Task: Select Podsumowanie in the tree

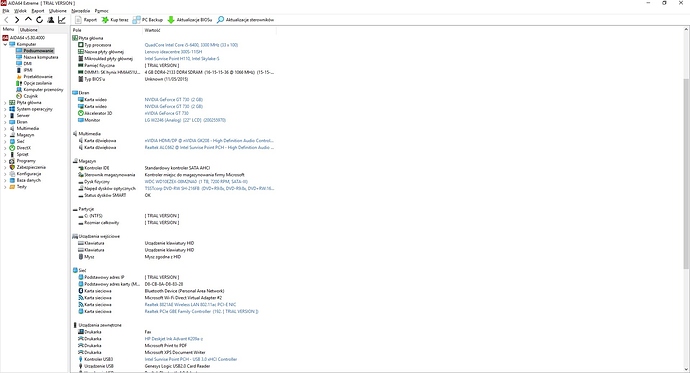Action: tap(38, 51)
